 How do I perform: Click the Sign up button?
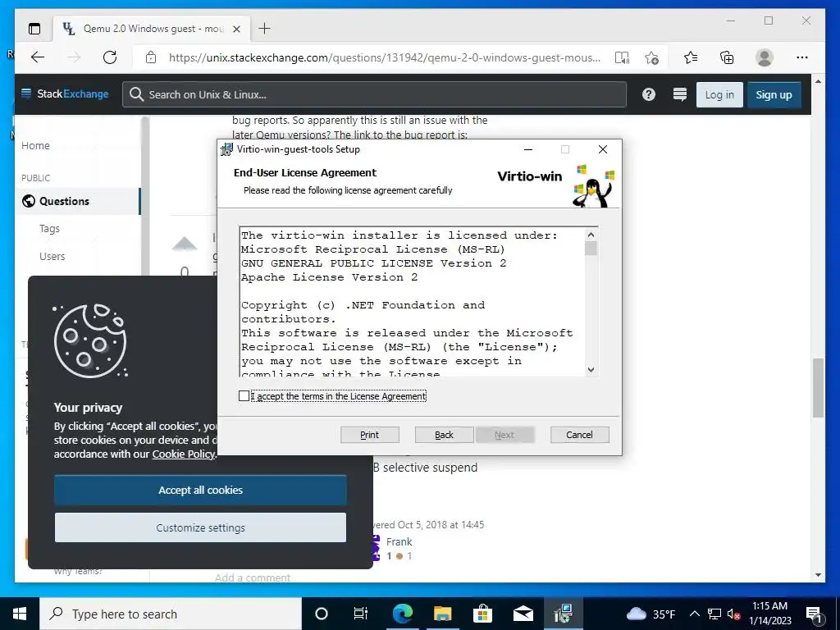point(774,95)
